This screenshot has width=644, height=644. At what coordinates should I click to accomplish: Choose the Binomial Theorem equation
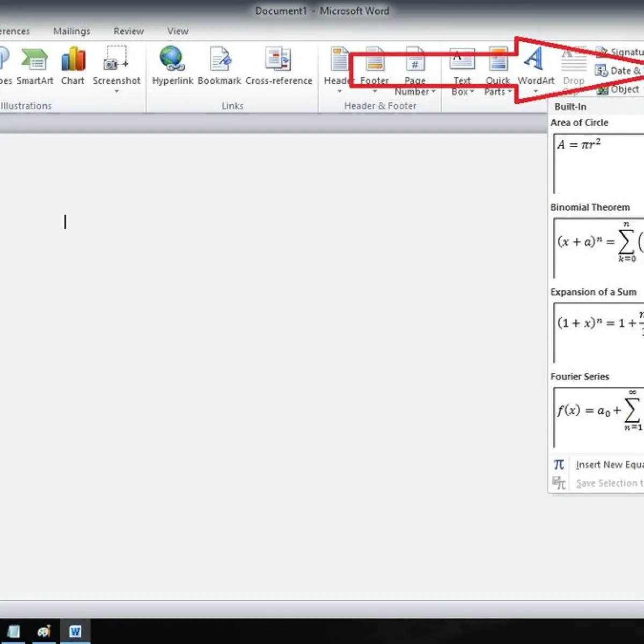598,248
